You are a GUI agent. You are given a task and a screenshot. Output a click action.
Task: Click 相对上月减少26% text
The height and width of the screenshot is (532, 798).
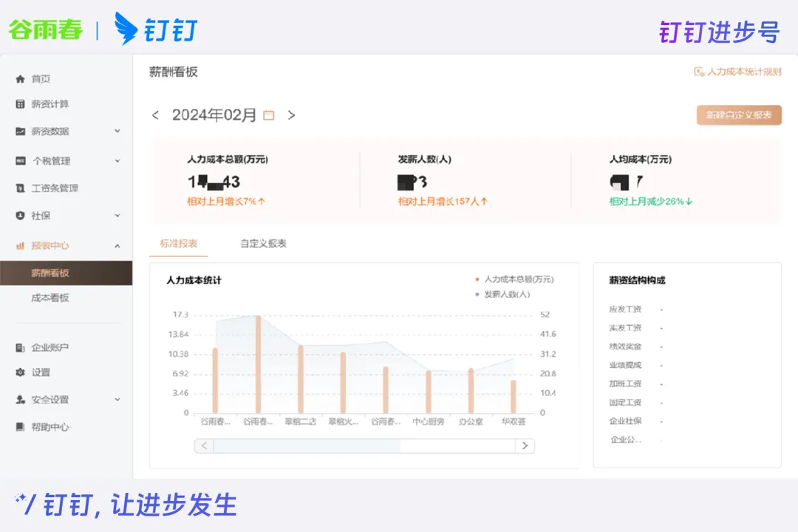tap(651, 202)
